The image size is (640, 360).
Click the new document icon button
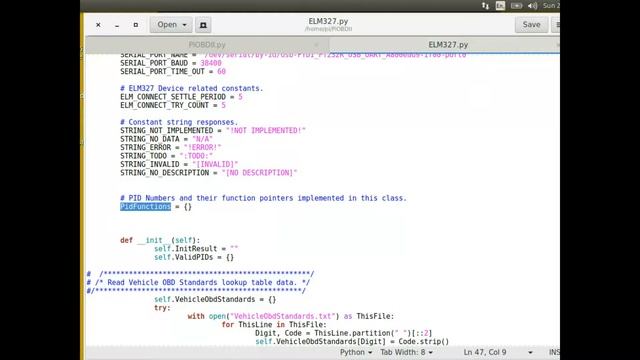click(203, 25)
